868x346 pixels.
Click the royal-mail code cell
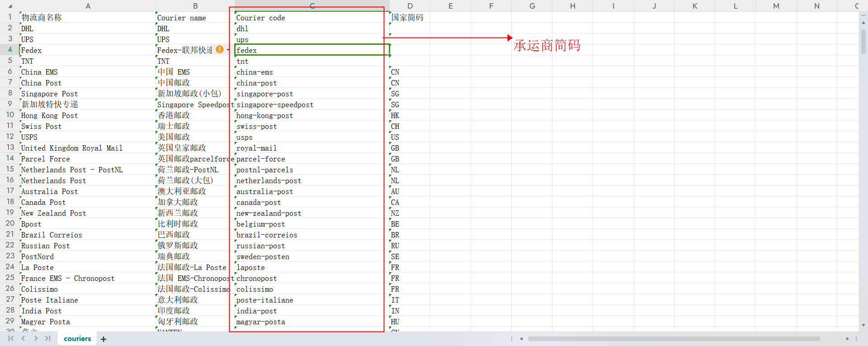(x=312, y=147)
